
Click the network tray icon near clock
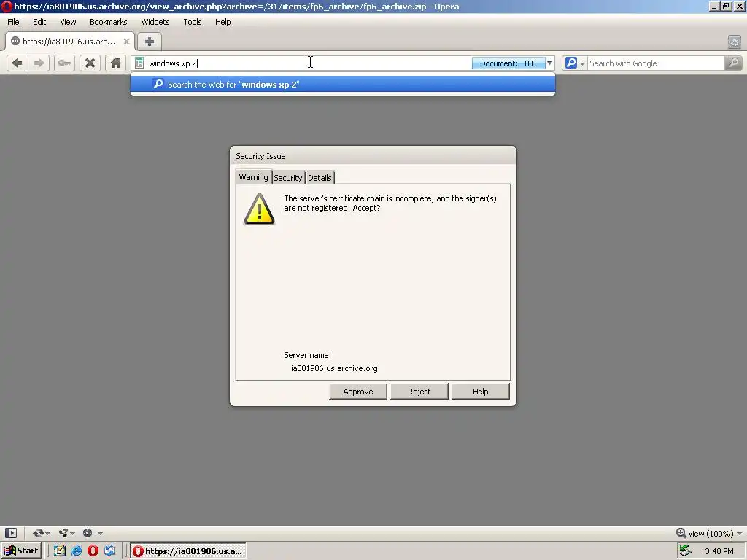click(x=686, y=551)
